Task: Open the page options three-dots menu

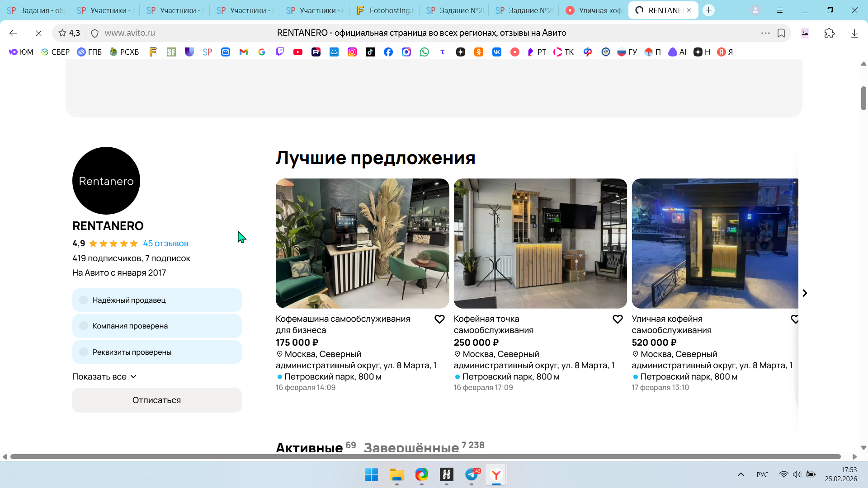Action: pyautogui.click(x=765, y=33)
